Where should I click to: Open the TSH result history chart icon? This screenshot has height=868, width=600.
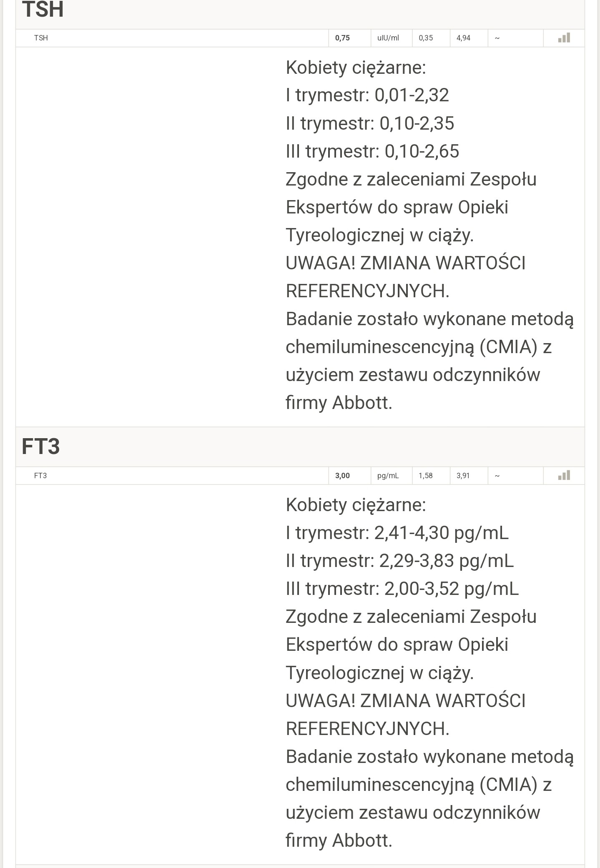tap(564, 38)
